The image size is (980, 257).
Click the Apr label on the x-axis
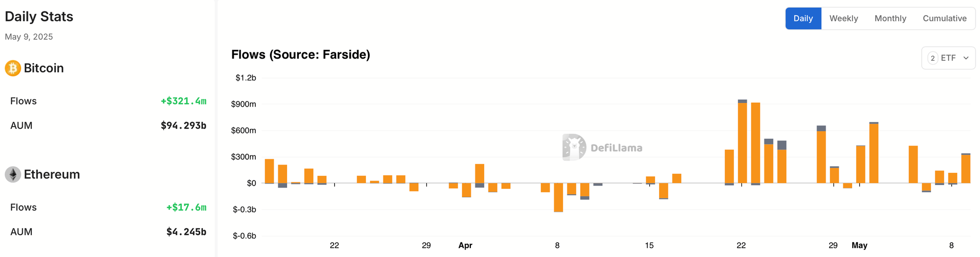465,245
